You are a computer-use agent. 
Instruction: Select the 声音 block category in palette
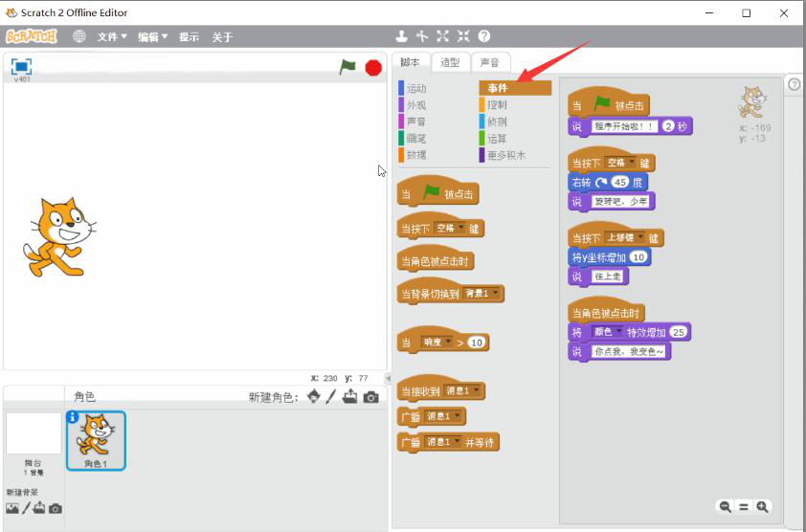tap(413, 122)
